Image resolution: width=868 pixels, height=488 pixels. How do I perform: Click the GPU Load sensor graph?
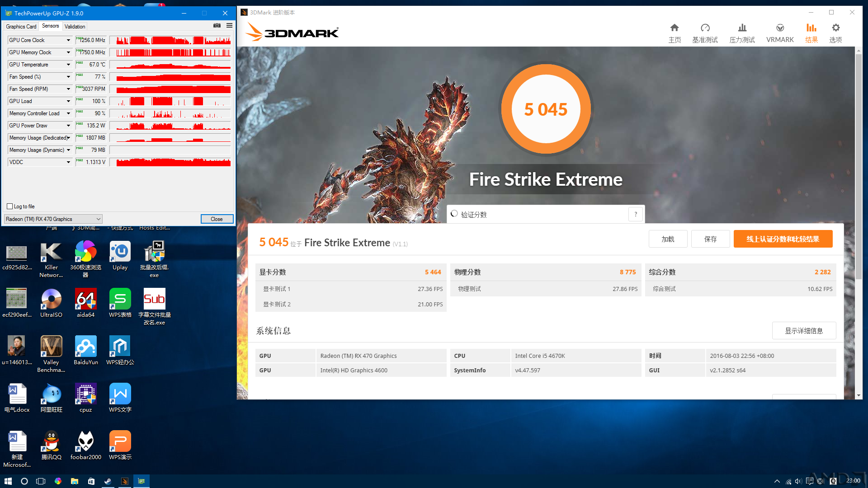[170, 101]
